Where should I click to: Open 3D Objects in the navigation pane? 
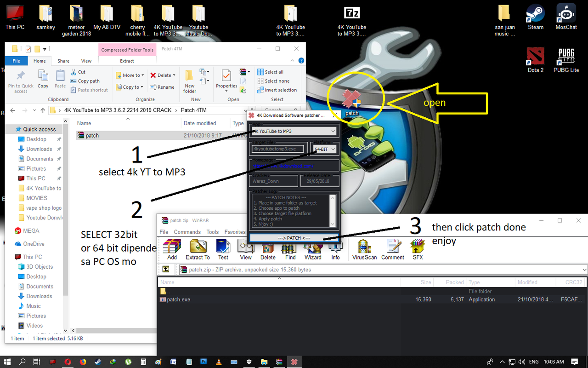coord(40,267)
